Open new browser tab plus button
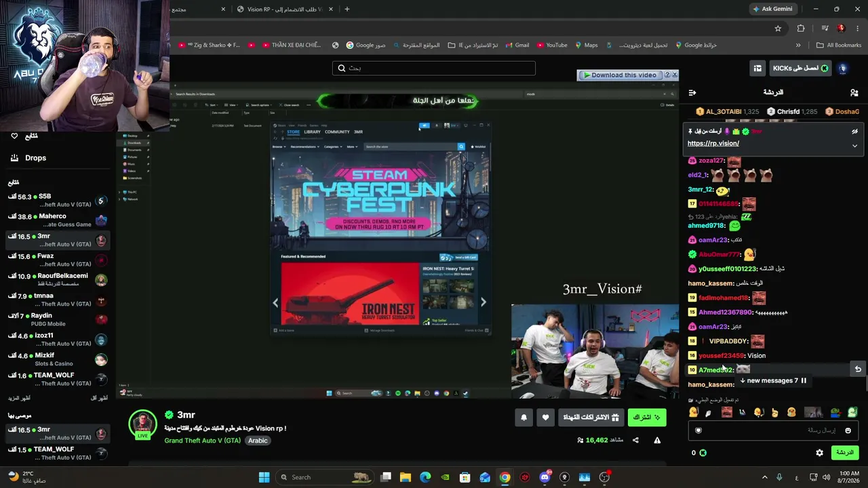The image size is (868, 488). point(347,9)
